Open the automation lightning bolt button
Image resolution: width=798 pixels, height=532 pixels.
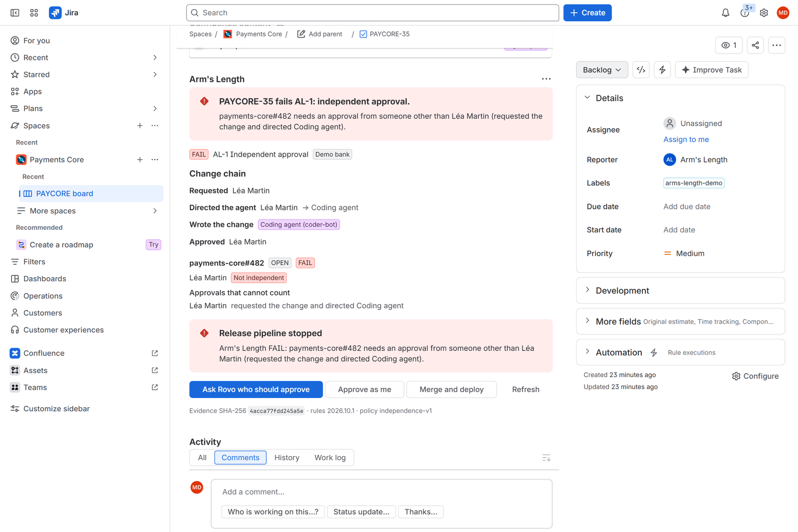(x=662, y=70)
